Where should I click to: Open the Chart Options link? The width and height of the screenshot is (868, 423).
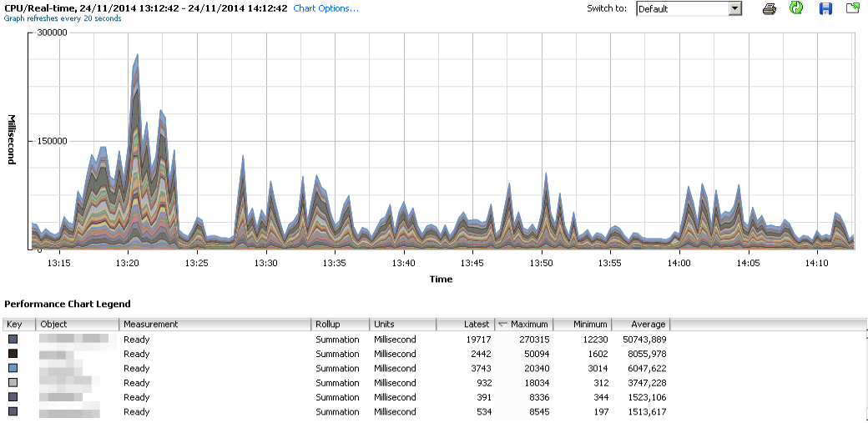tap(325, 8)
